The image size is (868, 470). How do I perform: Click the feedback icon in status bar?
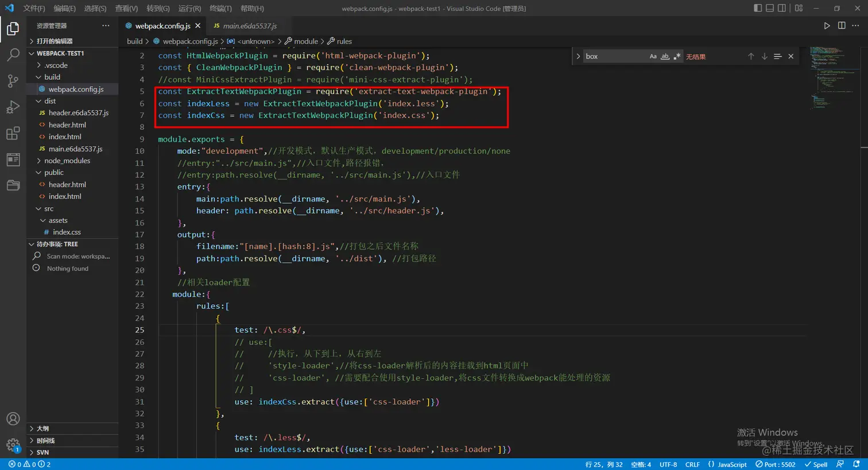click(840, 464)
